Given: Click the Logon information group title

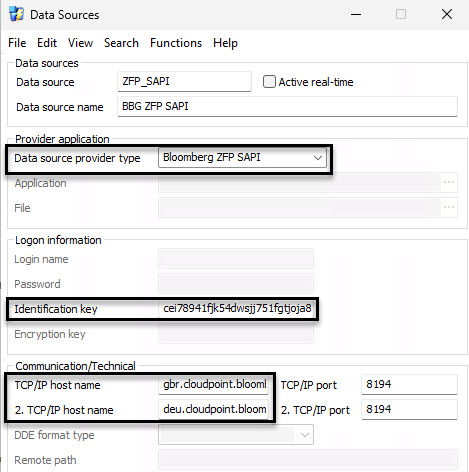Looking at the screenshot, I should point(58,240).
